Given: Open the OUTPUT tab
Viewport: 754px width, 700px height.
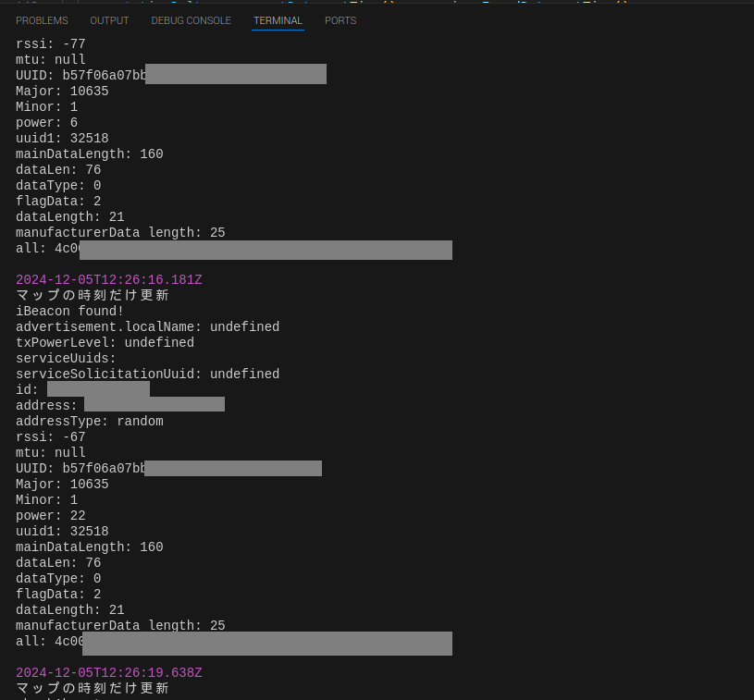Looking at the screenshot, I should click(110, 20).
